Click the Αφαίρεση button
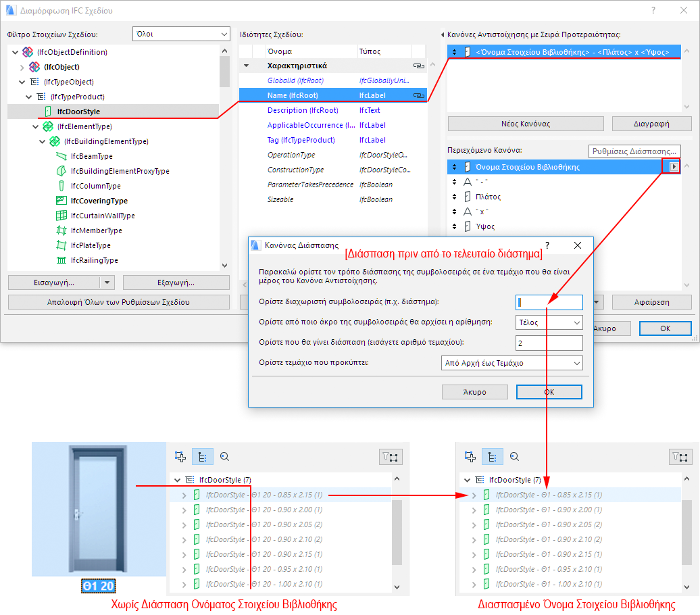700x615 pixels. [x=651, y=302]
